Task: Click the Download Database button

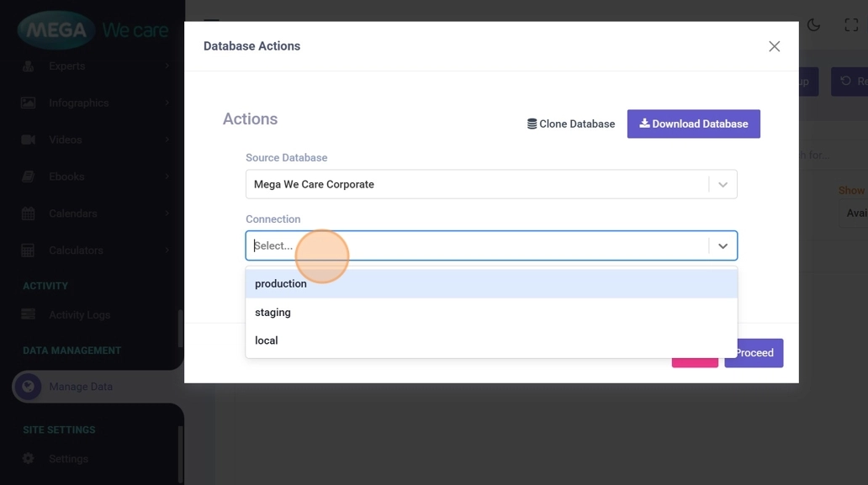Action: pos(693,124)
